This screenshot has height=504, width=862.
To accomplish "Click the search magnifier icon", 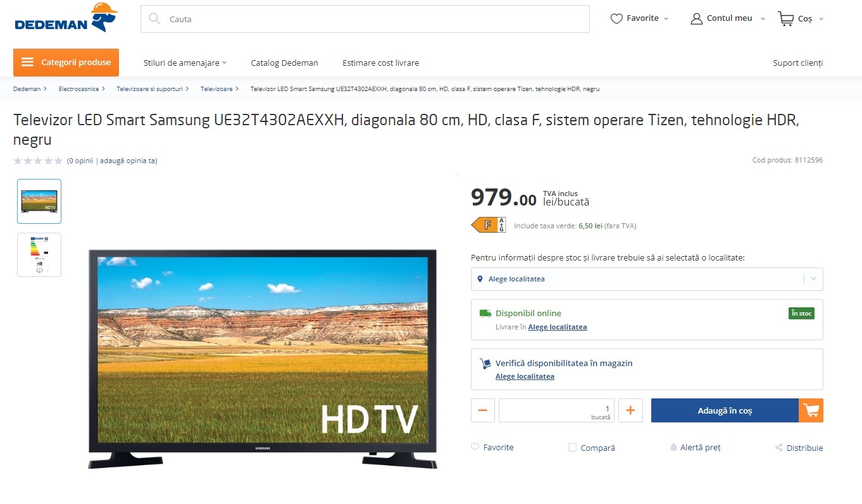I will click(x=154, y=19).
